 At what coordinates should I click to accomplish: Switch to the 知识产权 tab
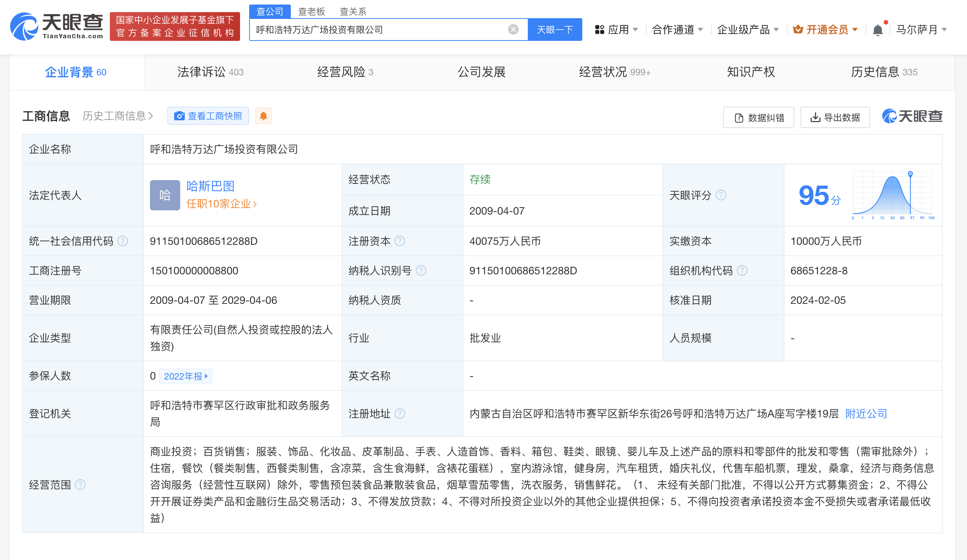[751, 72]
